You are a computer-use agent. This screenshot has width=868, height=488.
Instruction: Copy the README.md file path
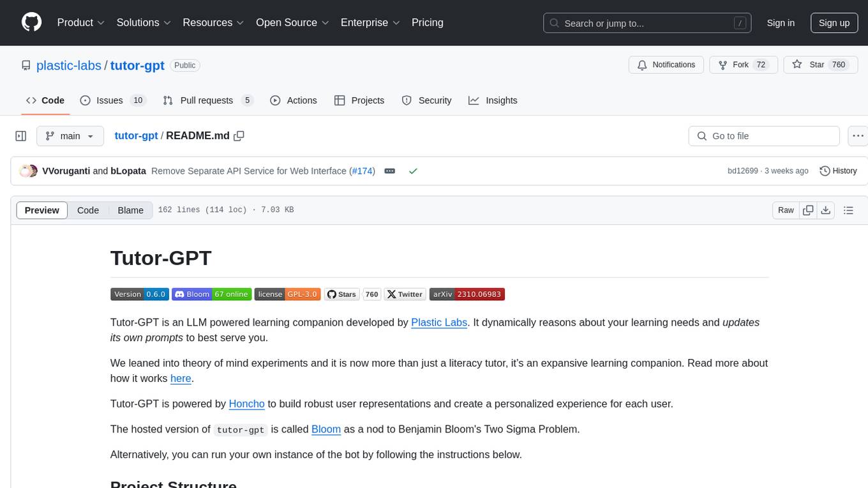pyautogui.click(x=239, y=136)
